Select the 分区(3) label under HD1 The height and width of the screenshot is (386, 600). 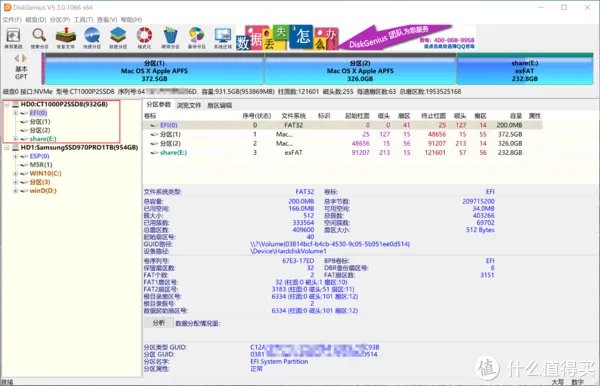[40, 182]
